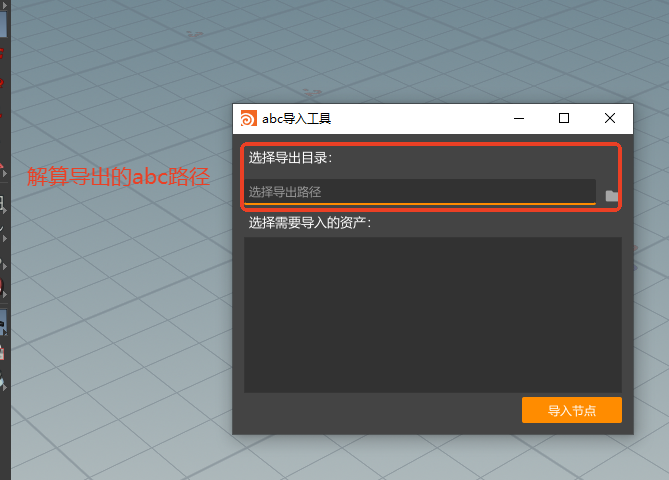
Task: Close the abc导入工具 dialog
Action: [x=610, y=118]
